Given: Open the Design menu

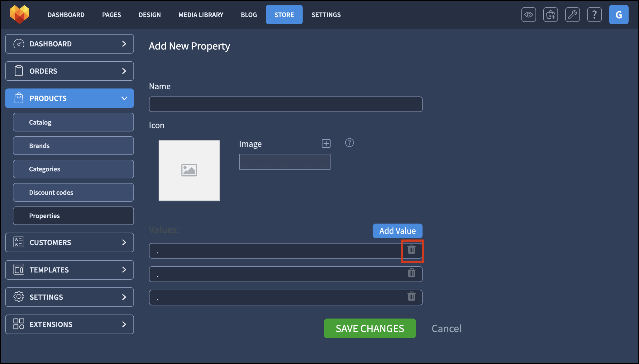Looking at the screenshot, I should 150,15.
